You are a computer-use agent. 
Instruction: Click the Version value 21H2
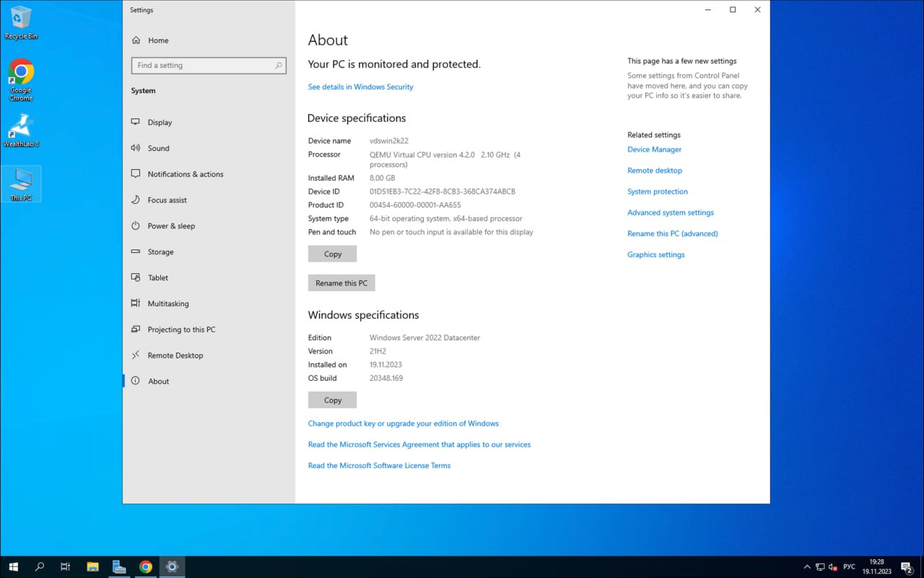tap(378, 351)
